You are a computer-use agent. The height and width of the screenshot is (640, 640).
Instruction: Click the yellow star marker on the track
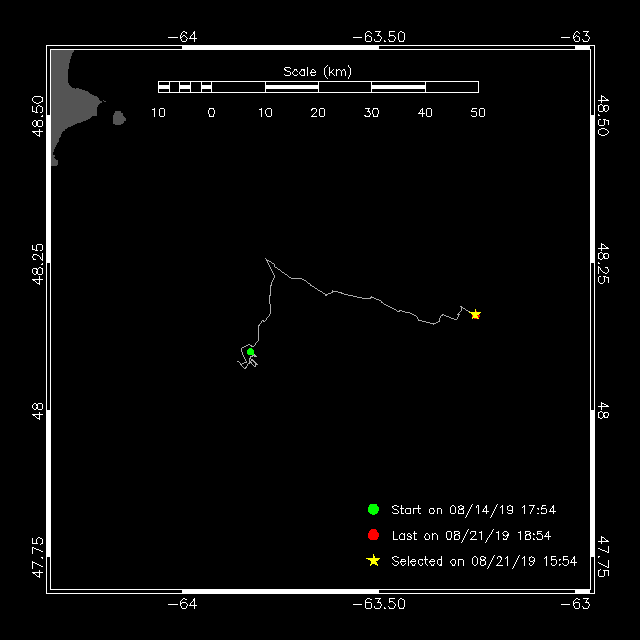475,314
